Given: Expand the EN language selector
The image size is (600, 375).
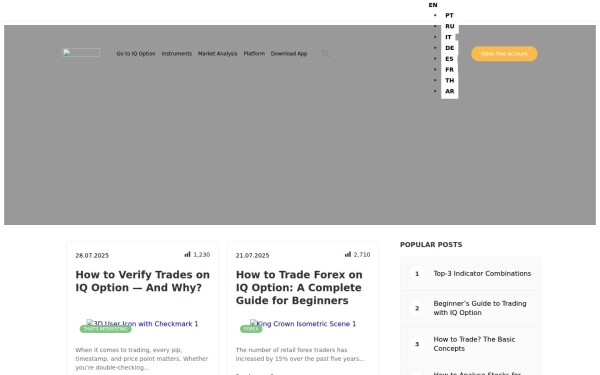Looking at the screenshot, I should [433, 5].
